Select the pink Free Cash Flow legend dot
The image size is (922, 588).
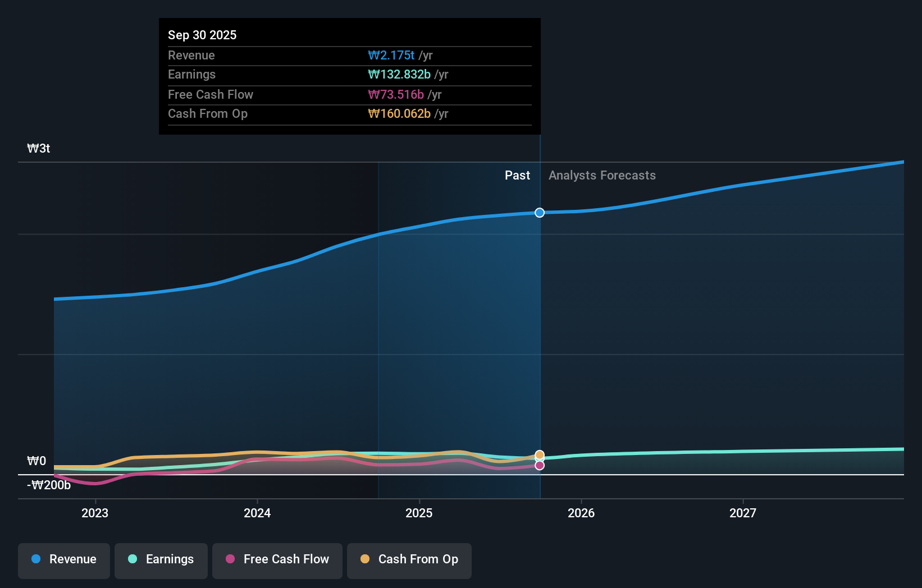point(230,559)
